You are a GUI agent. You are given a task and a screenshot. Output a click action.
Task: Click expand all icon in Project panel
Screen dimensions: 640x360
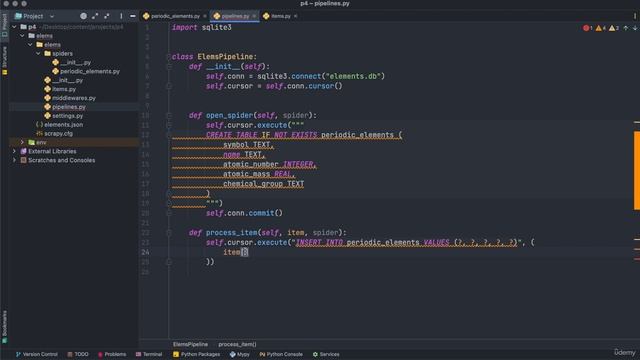pyautogui.click(x=95, y=16)
